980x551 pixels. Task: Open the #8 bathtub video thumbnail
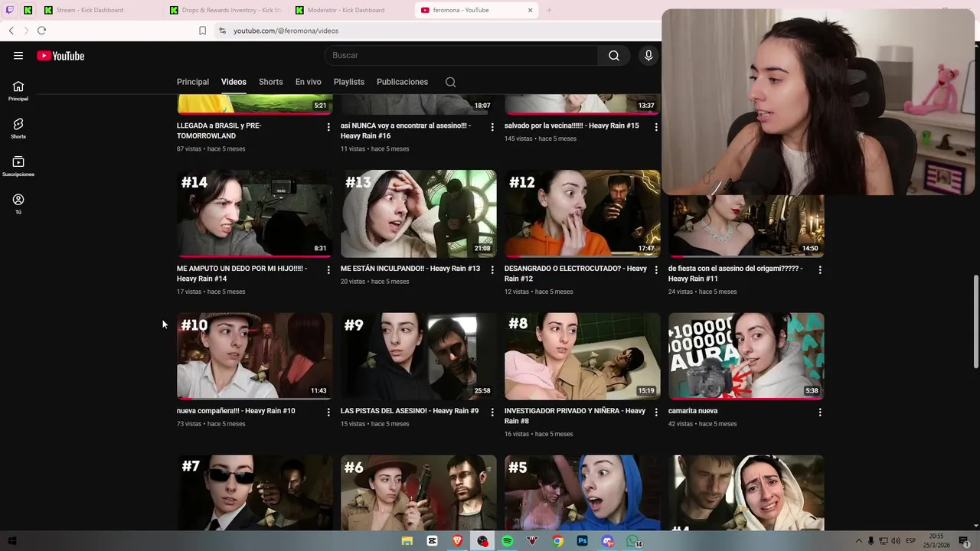point(583,356)
